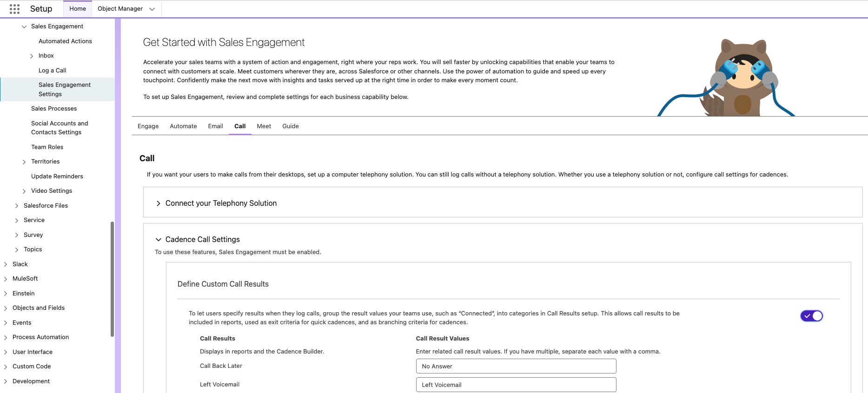The height and width of the screenshot is (393, 868).
Task: Expand the Topics node chevron
Action: [17, 249]
